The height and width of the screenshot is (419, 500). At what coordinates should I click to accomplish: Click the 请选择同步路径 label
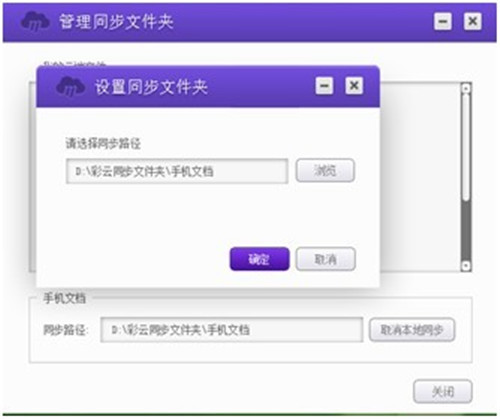[x=103, y=144]
